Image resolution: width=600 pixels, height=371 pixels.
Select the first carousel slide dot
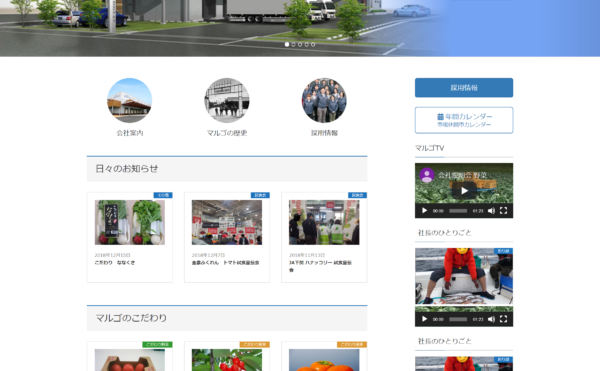pyautogui.click(x=287, y=44)
